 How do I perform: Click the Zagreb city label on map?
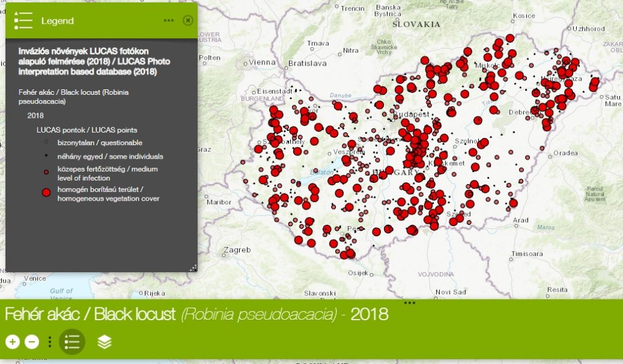coord(237,250)
